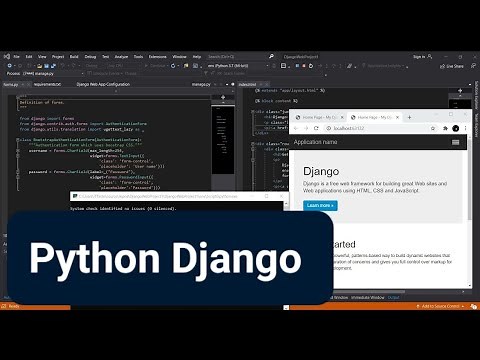
Task: Open the Output tab at the bottom
Action: pos(393,297)
